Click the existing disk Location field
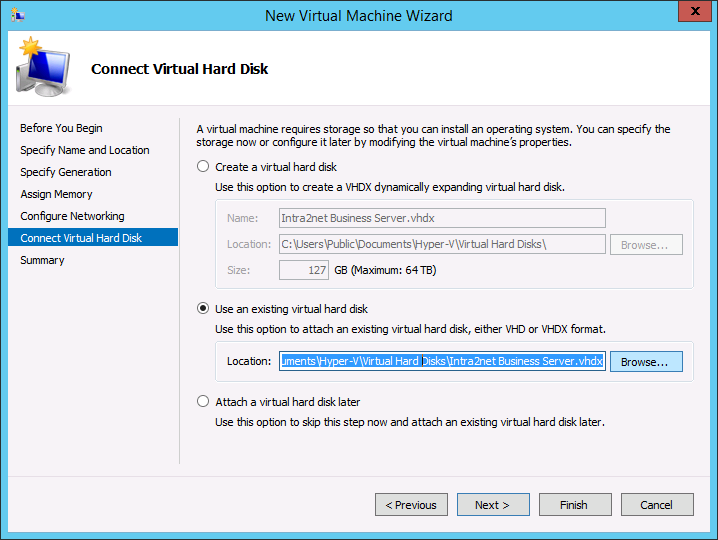 coord(442,361)
